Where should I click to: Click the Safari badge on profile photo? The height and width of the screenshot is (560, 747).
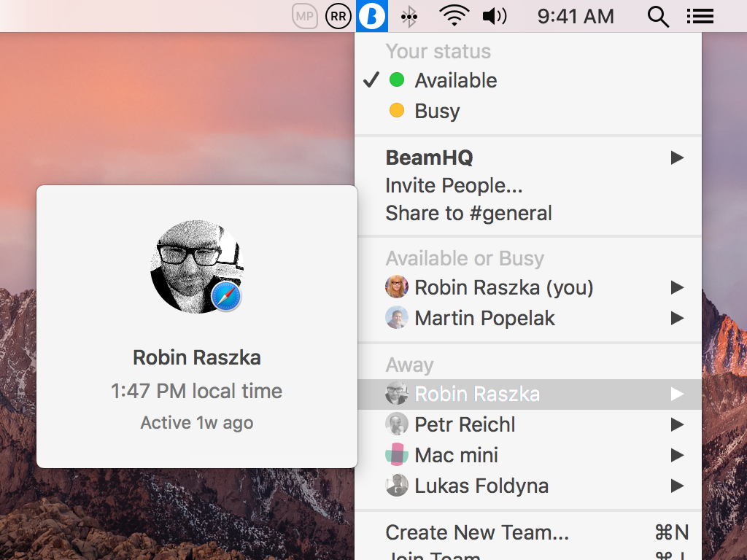point(226,296)
